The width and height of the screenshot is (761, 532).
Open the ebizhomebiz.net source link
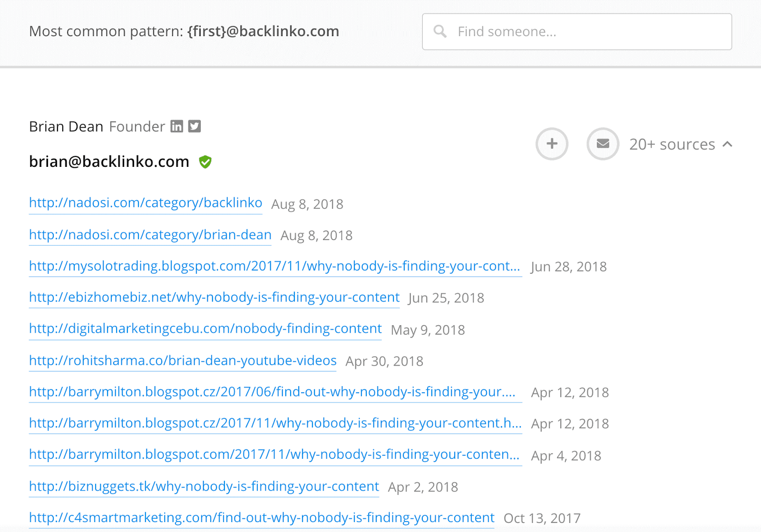tap(214, 298)
